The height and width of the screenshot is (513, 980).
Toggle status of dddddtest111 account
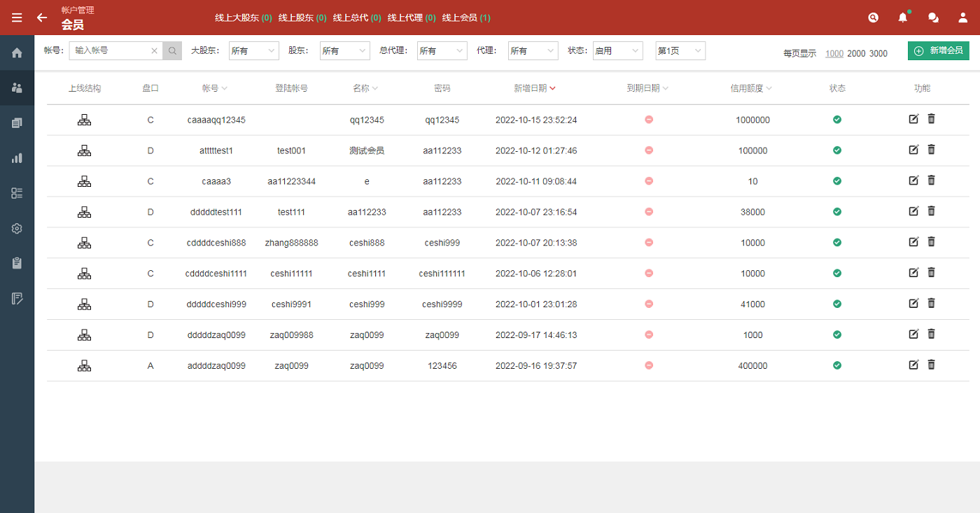click(x=836, y=212)
